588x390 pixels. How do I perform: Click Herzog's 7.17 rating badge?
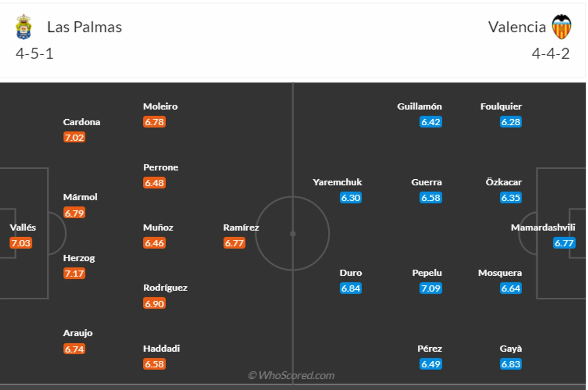click(x=74, y=274)
